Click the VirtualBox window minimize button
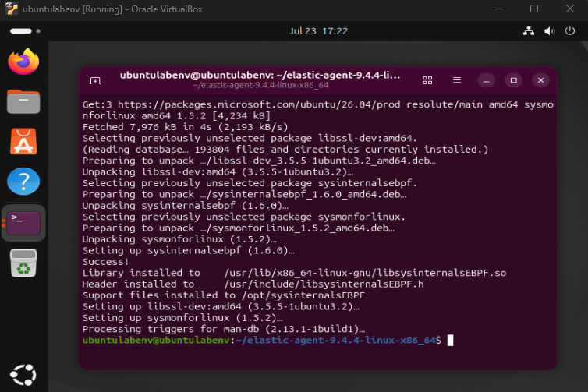 pyautogui.click(x=499, y=9)
